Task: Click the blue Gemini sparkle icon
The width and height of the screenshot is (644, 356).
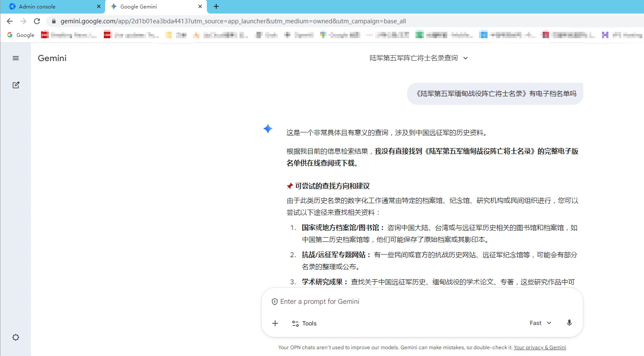Action: (x=268, y=129)
